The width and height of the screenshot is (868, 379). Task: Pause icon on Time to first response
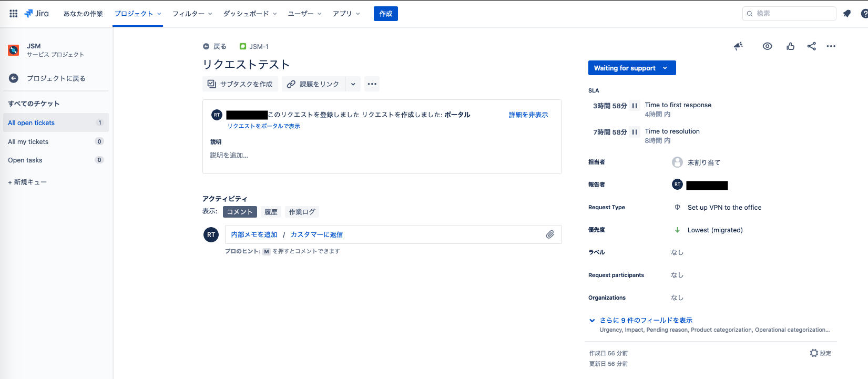[x=635, y=106]
